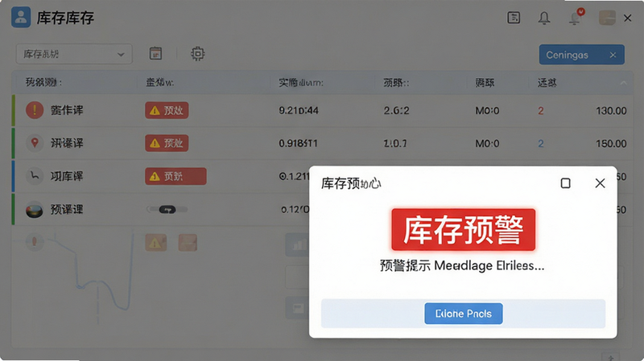Click the faded orange warning icon below table

click(x=155, y=243)
